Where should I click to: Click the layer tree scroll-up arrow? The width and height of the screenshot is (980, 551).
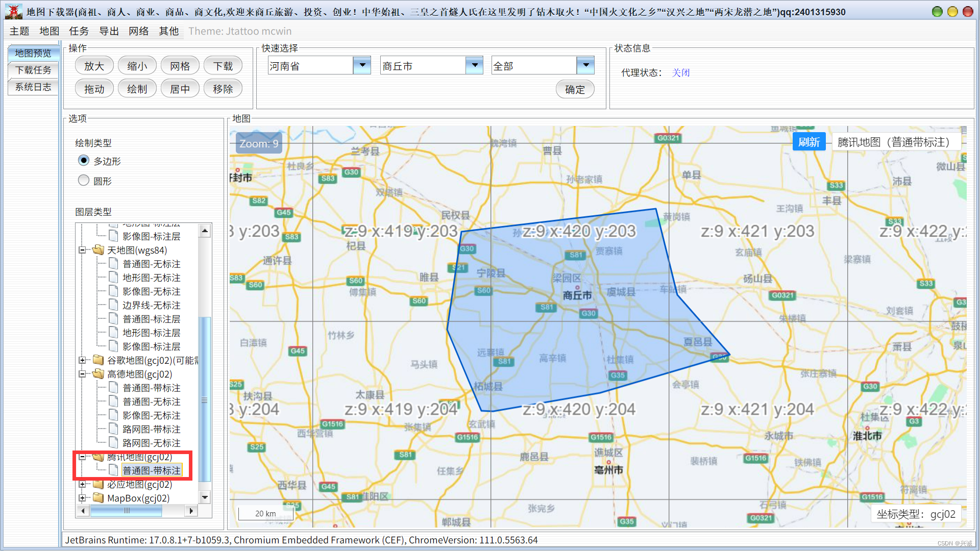point(205,231)
